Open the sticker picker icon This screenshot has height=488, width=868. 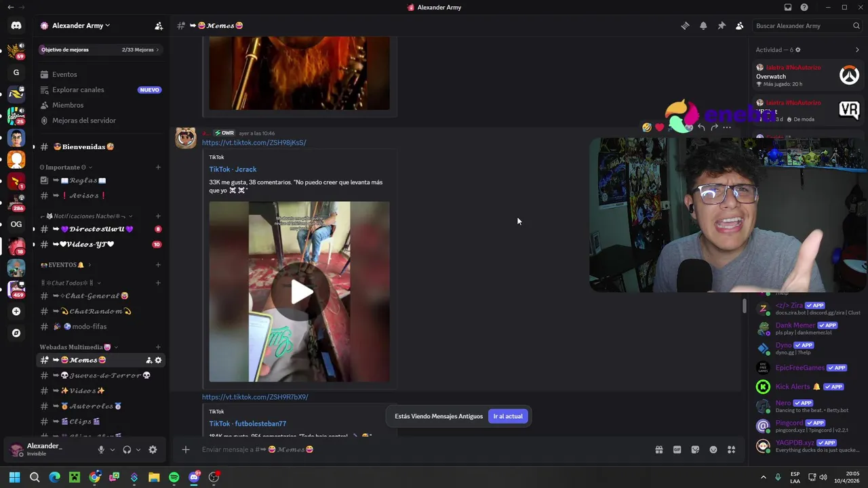tap(695, 449)
